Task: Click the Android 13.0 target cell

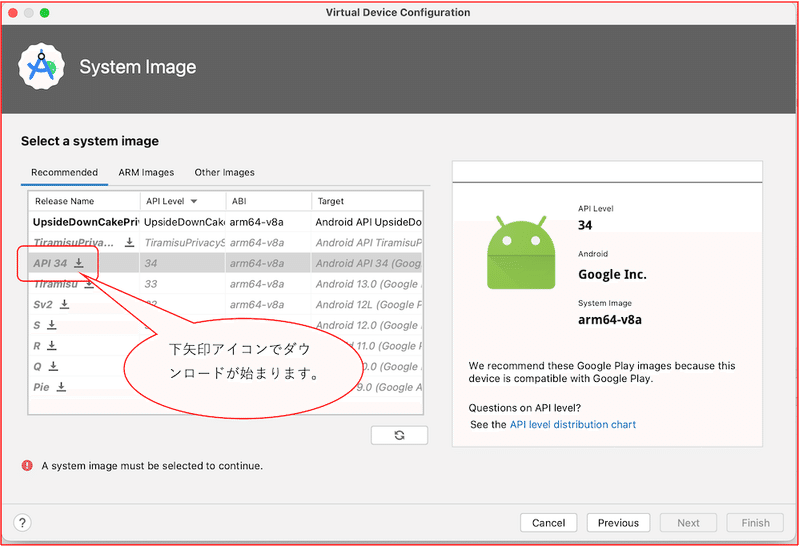Action: [x=368, y=284]
